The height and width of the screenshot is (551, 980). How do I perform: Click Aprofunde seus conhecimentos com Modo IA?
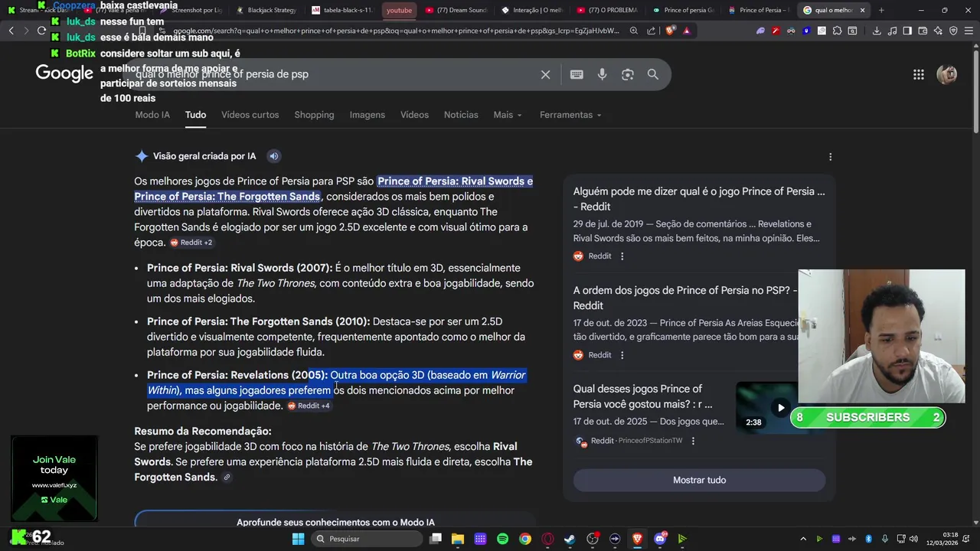click(335, 522)
